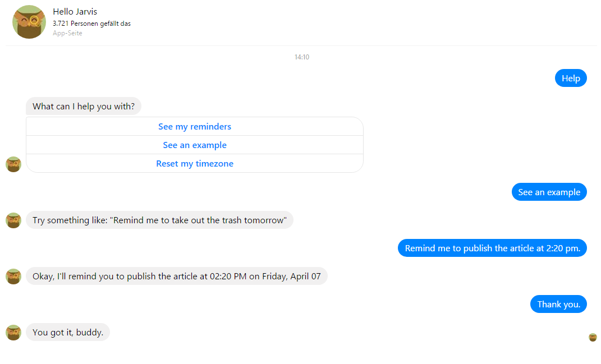Click the blue "See an example" sent message bubble

coord(549,192)
